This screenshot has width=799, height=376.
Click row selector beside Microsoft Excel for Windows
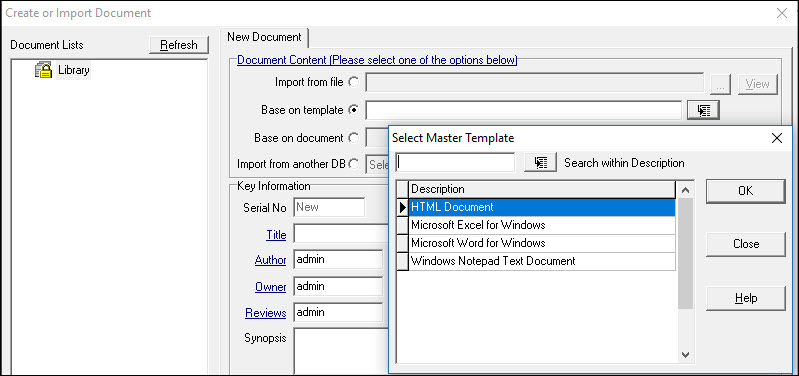pyautogui.click(x=403, y=225)
